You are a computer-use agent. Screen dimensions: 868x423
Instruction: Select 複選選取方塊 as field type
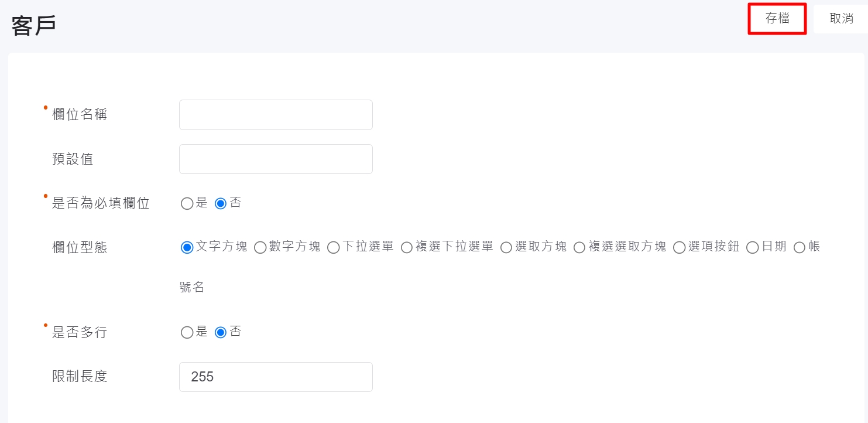point(579,247)
